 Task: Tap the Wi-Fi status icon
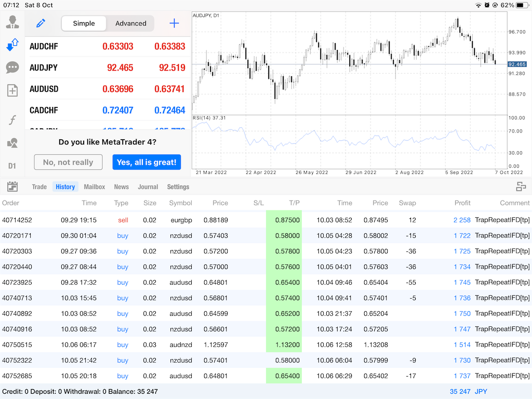point(478,5)
